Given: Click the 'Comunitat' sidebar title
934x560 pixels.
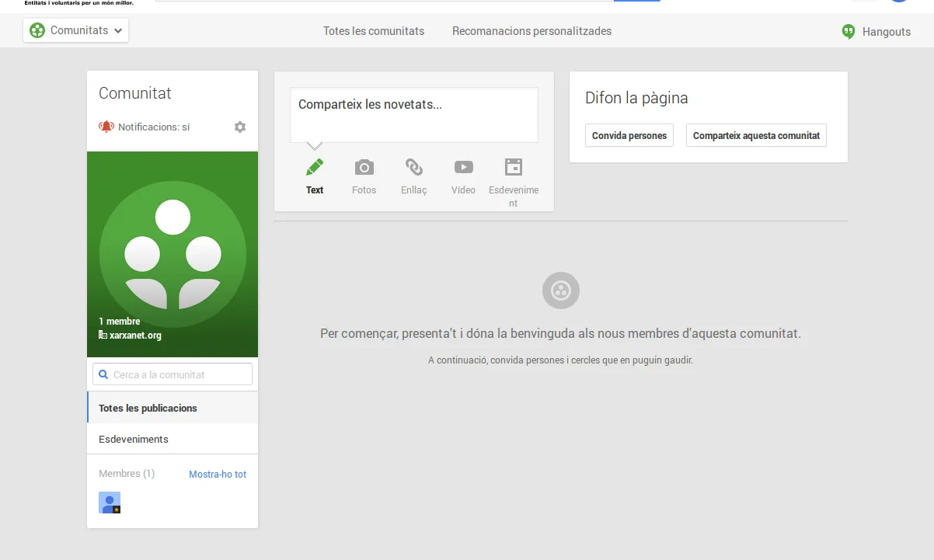Looking at the screenshot, I should (x=135, y=93).
